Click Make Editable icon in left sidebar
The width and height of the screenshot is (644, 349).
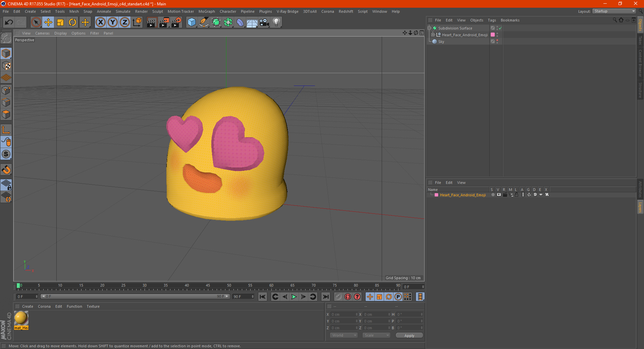pyautogui.click(x=6, y=39)
